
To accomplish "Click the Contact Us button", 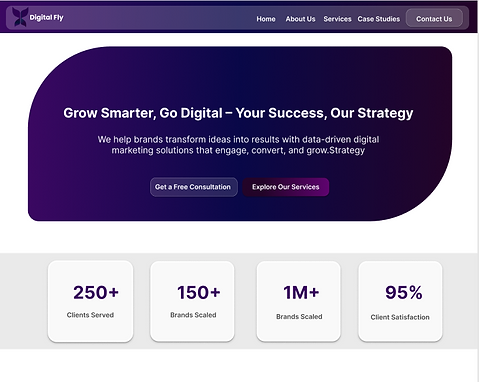I will coord(434,18).
